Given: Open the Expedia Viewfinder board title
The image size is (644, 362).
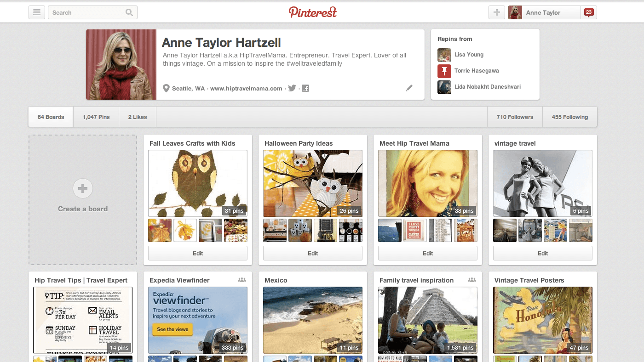Looking at the screenshot, I should click(179, 280).
